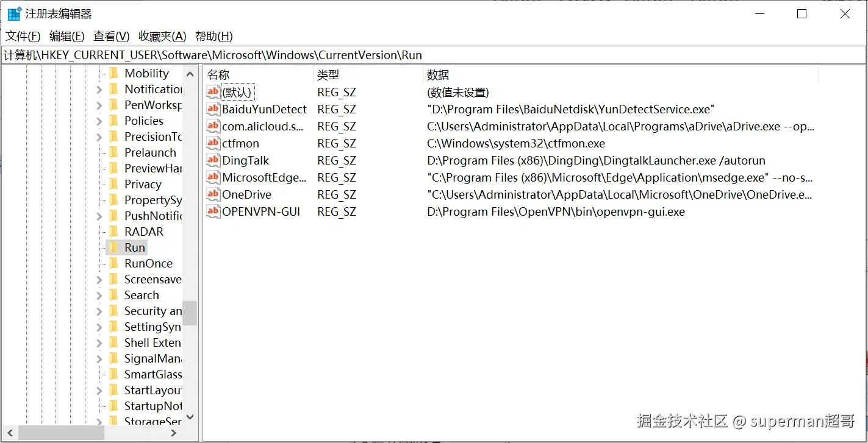Expand the Search tree node
Image resolution: width=868 pixels, height=443 pixels.
tap(99, 296)
